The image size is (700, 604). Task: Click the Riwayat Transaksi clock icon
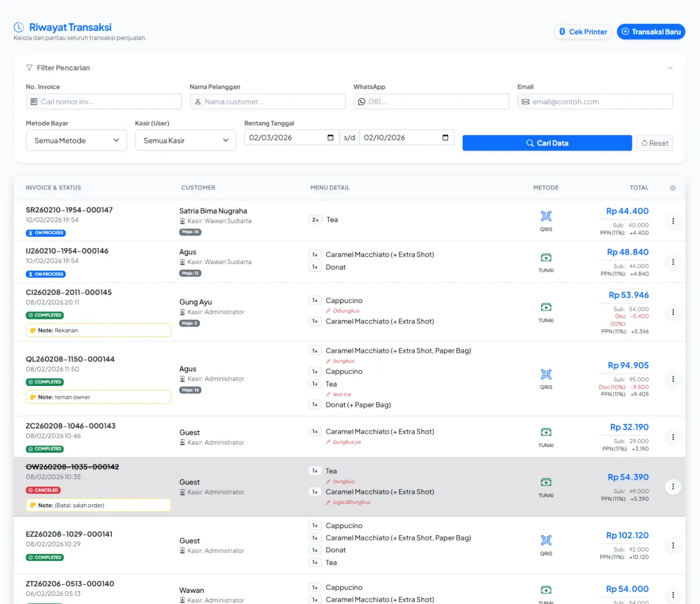(x=19, y=27)
